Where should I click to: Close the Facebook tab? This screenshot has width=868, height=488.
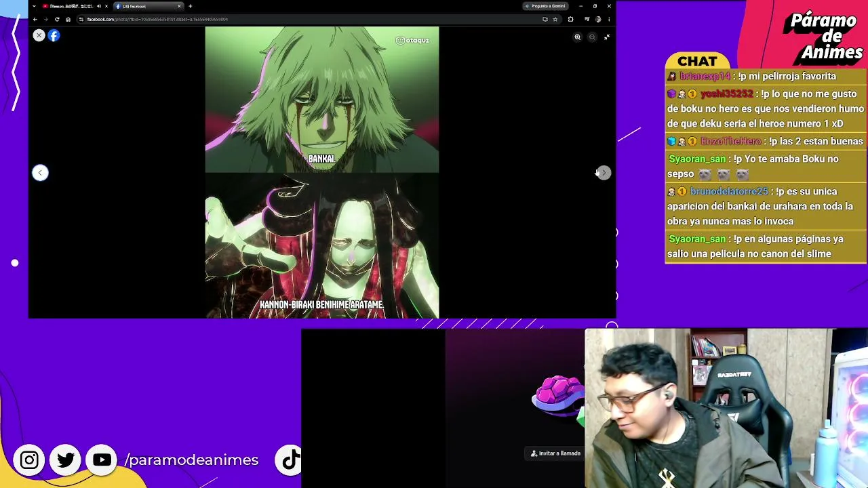pos(179,6)
